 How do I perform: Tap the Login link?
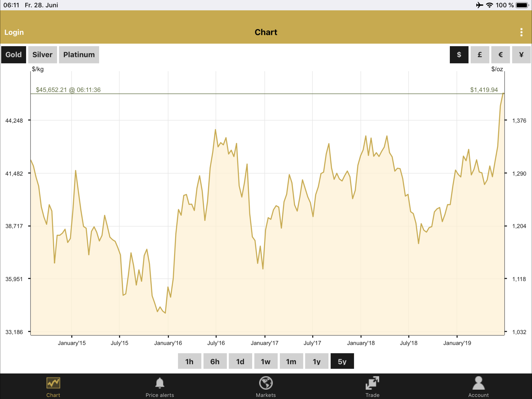pos(14,32)
